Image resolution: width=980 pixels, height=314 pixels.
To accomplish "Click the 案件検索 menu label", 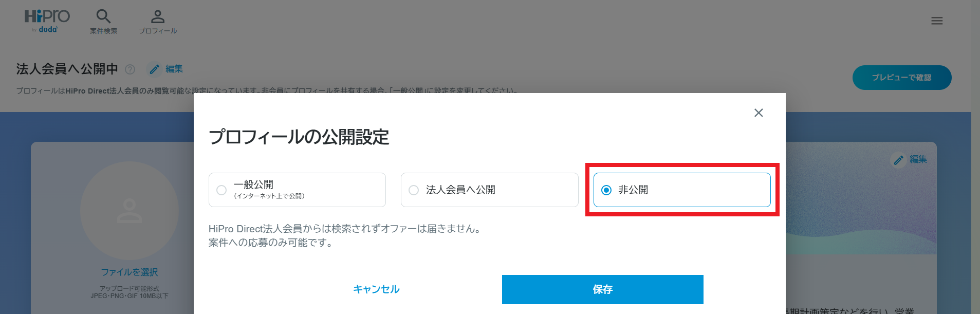I will point(103,31).
